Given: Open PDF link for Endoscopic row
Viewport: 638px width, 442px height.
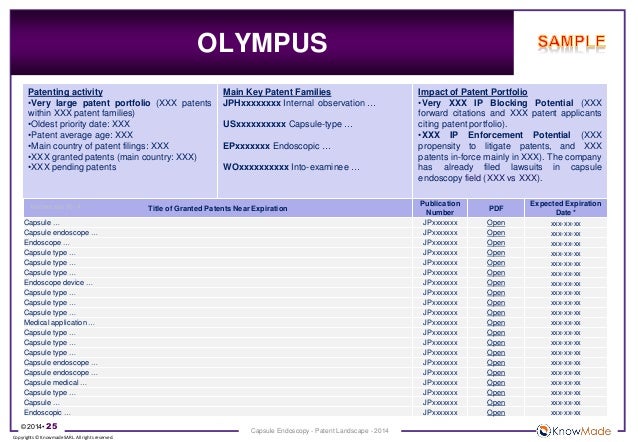Looking at the screenshot, I should (x=496, y=413).
